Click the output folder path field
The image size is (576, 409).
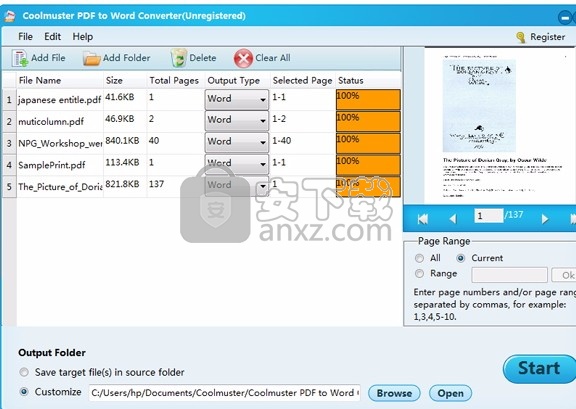224,393
